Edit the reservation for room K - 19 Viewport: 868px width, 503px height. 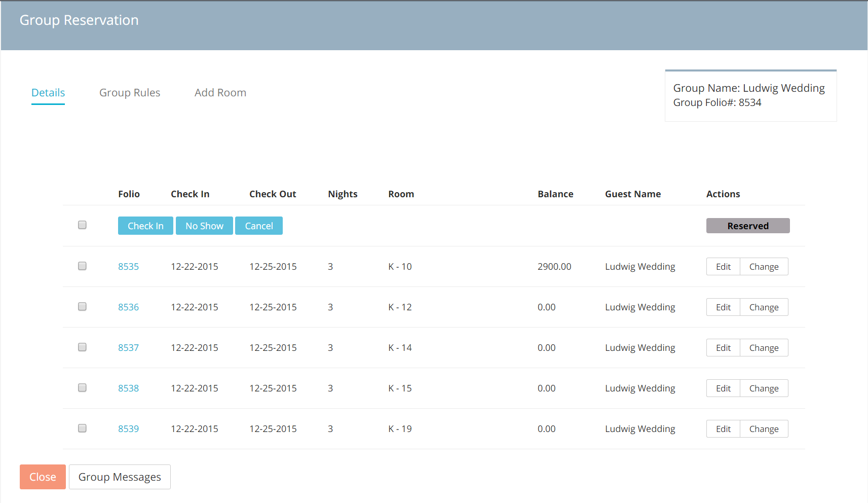(723, 429)
